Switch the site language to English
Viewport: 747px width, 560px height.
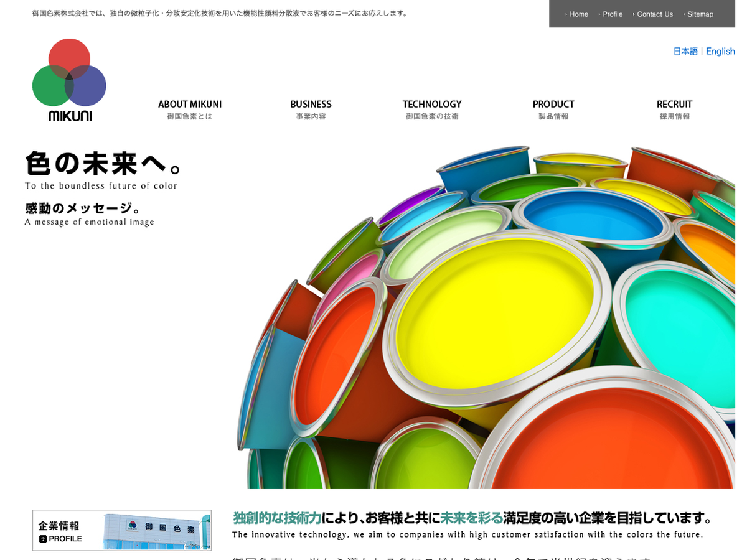720,51
